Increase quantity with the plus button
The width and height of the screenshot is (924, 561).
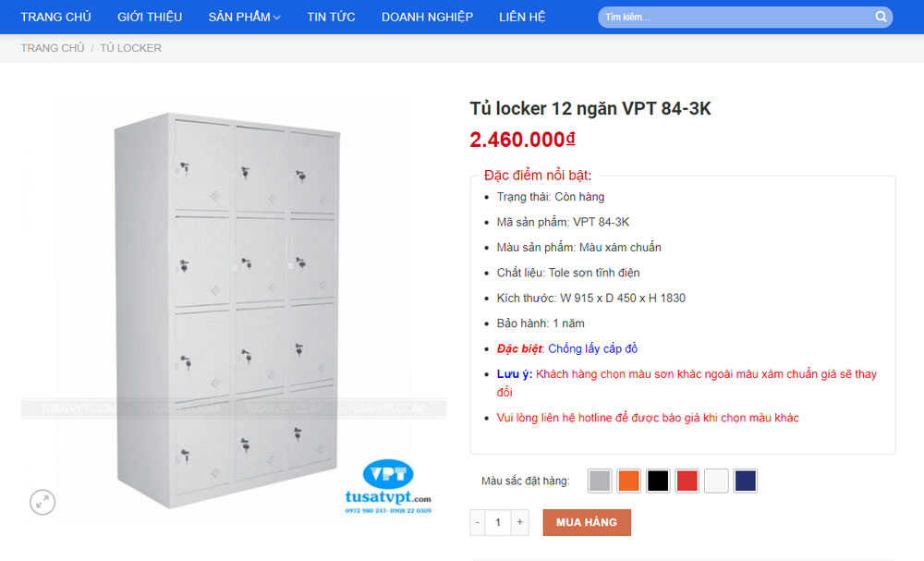(519, 522)
